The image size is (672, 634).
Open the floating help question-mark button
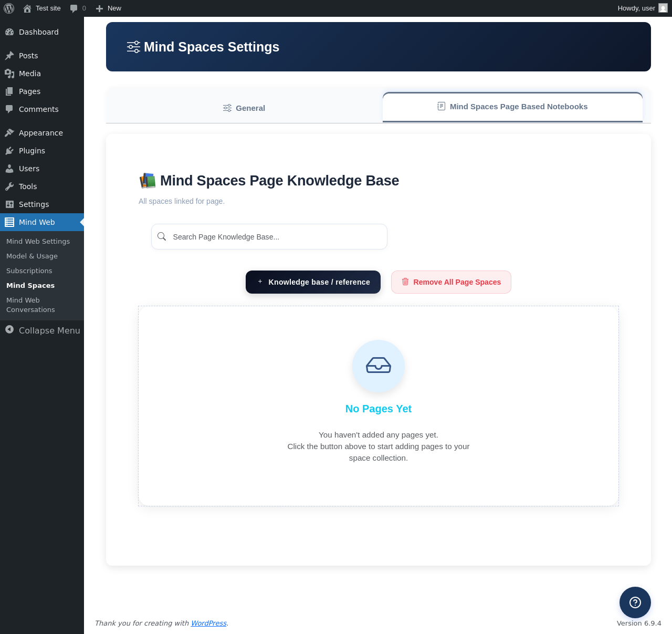[x=635, y=602]
